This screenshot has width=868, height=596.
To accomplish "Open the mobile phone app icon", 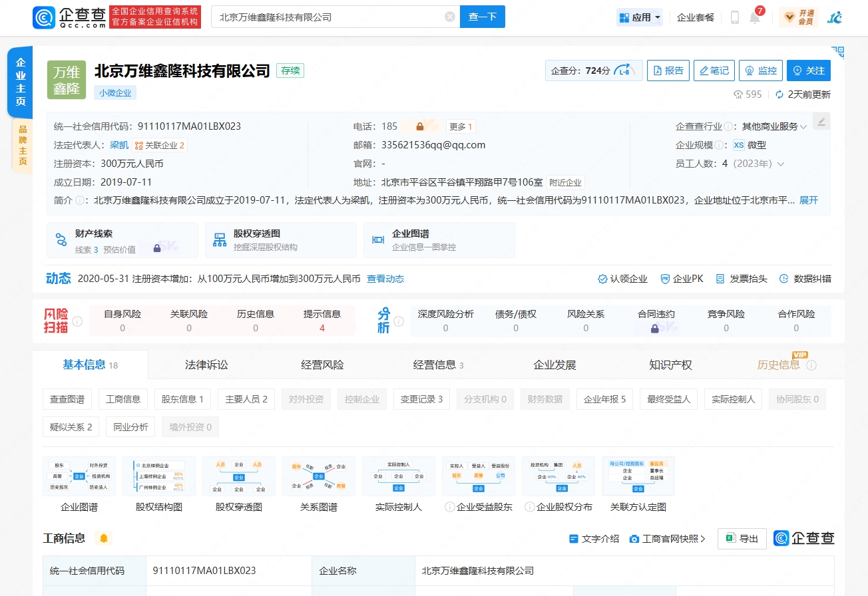I will point(735,17).
